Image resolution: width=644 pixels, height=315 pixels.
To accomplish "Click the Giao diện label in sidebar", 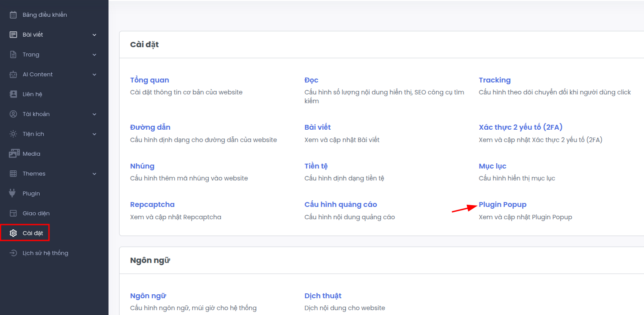I will click(36, 213).
